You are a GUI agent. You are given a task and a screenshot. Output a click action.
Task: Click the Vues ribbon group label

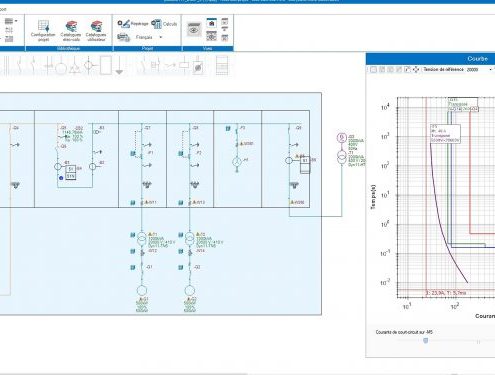coord(207,49)
